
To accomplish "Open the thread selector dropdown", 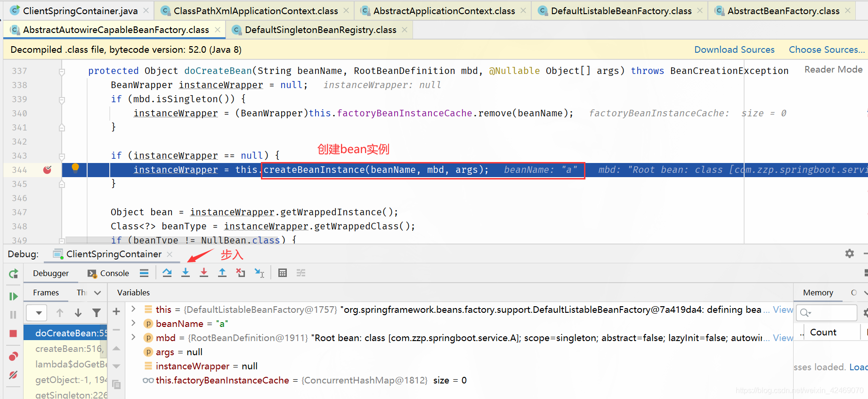I will point(36,313).
